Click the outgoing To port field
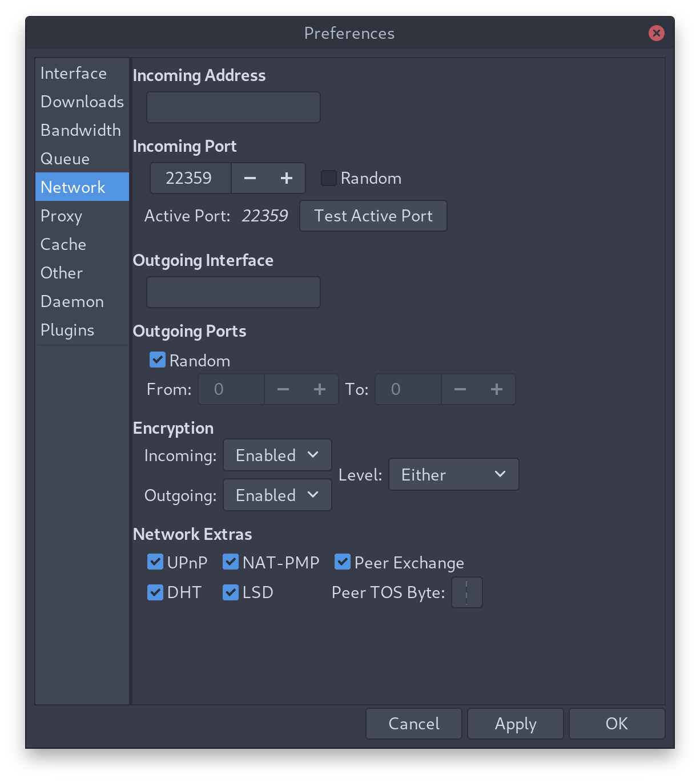The height and width of the screenshot is (783, 700). coord(408,389)
